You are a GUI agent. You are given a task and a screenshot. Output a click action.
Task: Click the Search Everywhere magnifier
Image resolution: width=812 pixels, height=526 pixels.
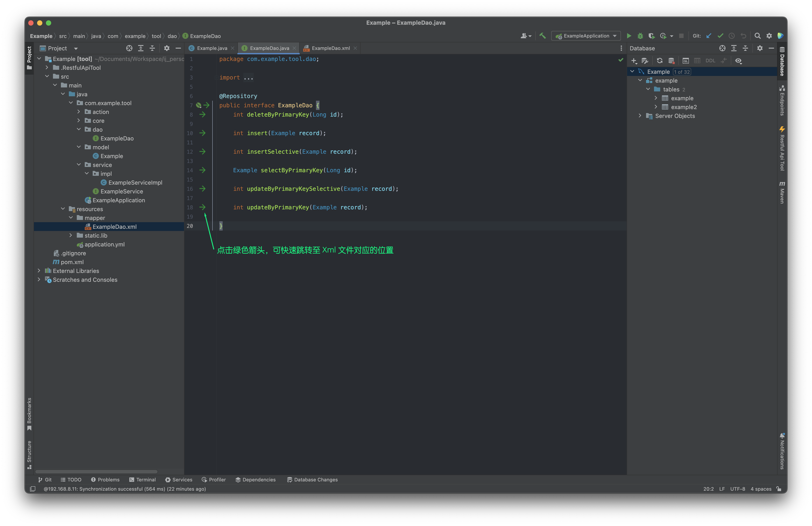pos(757,36)
